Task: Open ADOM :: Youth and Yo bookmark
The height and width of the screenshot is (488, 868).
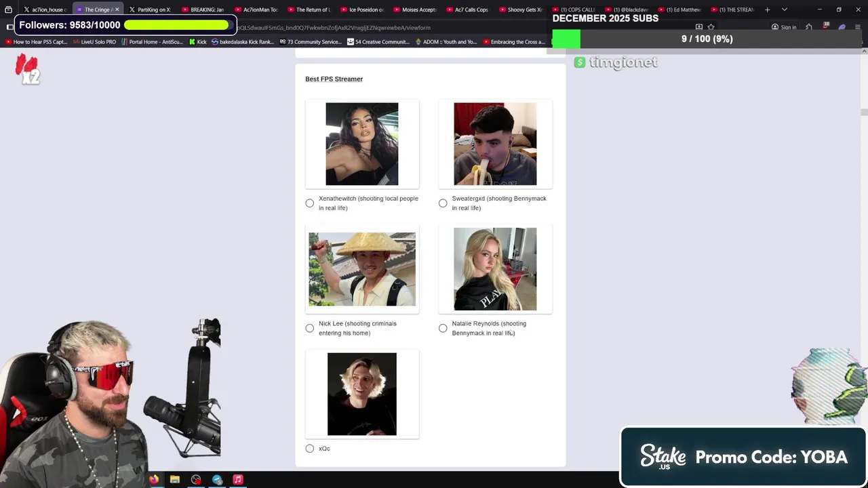Action: coord(446,42)
